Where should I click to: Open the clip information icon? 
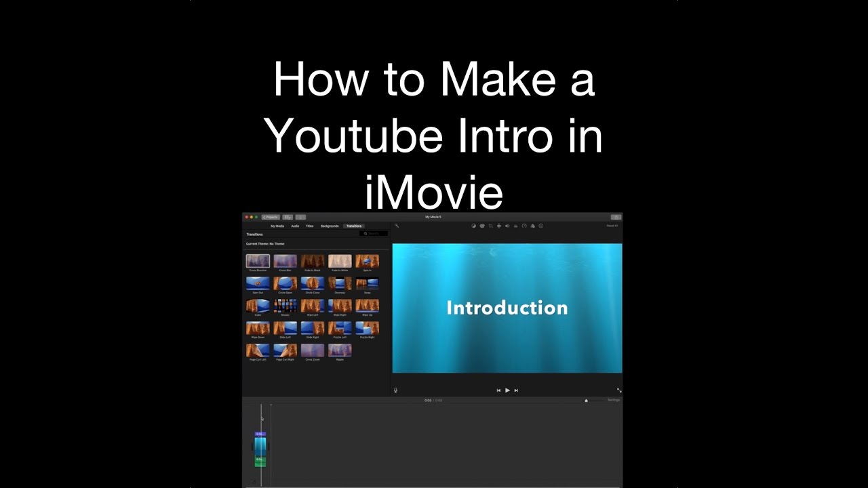(540, 226)
